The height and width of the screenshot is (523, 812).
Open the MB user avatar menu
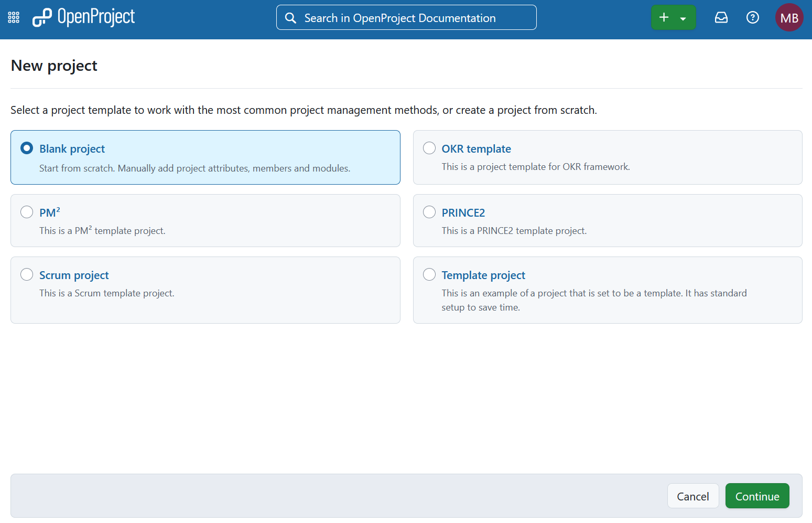coord(789,18)
